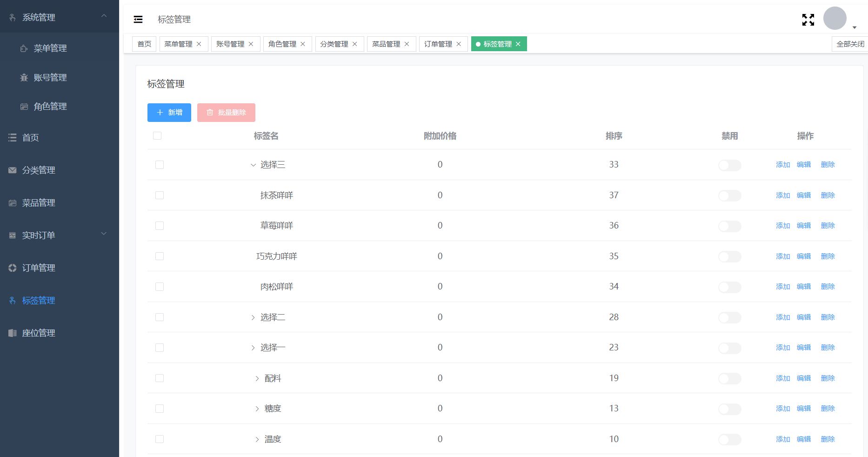The width and height of the screenshot is (868, 457).
Task: Click the 系统管理 sidebar icon
Action: [x=13, y=18]
